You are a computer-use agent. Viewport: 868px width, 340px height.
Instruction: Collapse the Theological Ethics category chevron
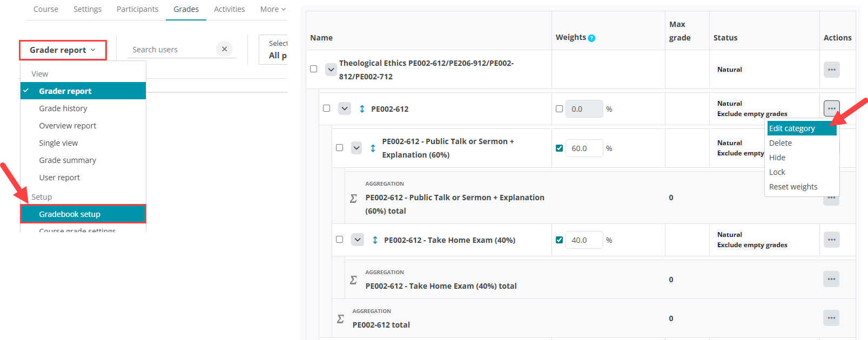tap(331, 70)
